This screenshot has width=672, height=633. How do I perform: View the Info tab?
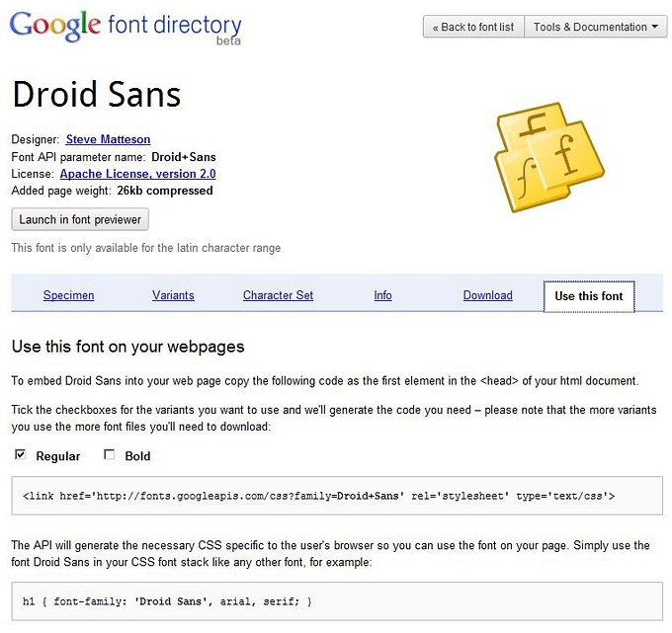point(382,295)
